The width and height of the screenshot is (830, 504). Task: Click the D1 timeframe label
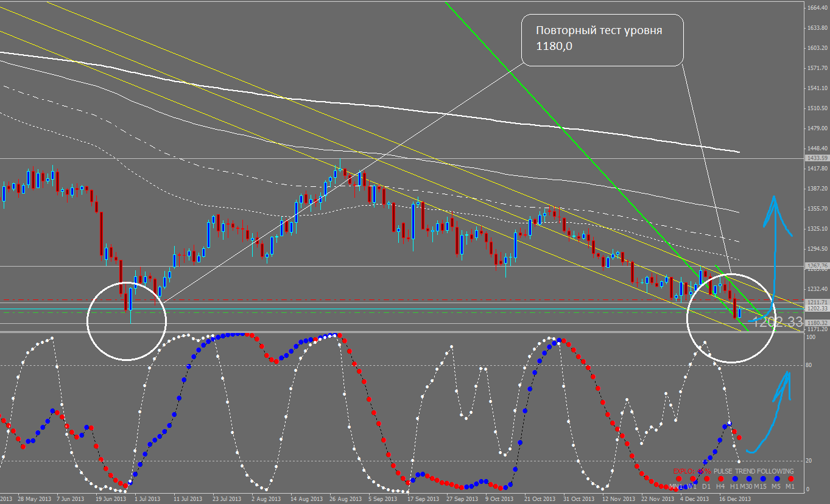coord(706,486)
